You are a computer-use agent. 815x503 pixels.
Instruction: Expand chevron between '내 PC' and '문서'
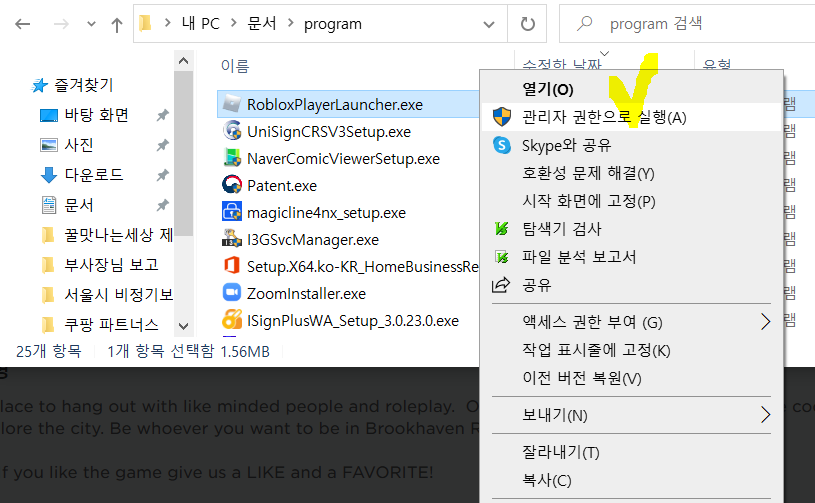pyautogui.click(x=234, y=23)
